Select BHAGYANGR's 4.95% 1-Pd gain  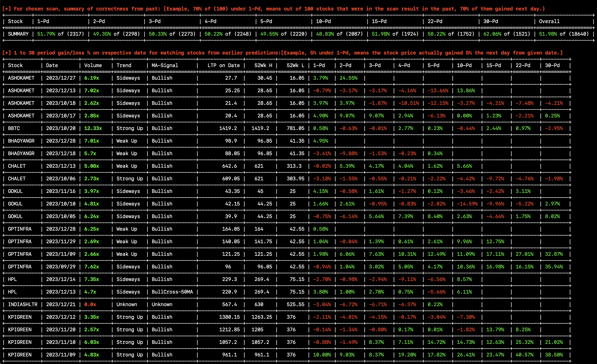(320, 141)
